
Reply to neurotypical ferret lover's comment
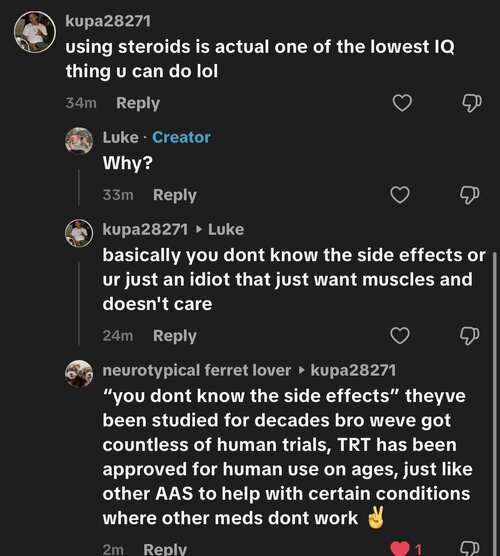point(165,549)
